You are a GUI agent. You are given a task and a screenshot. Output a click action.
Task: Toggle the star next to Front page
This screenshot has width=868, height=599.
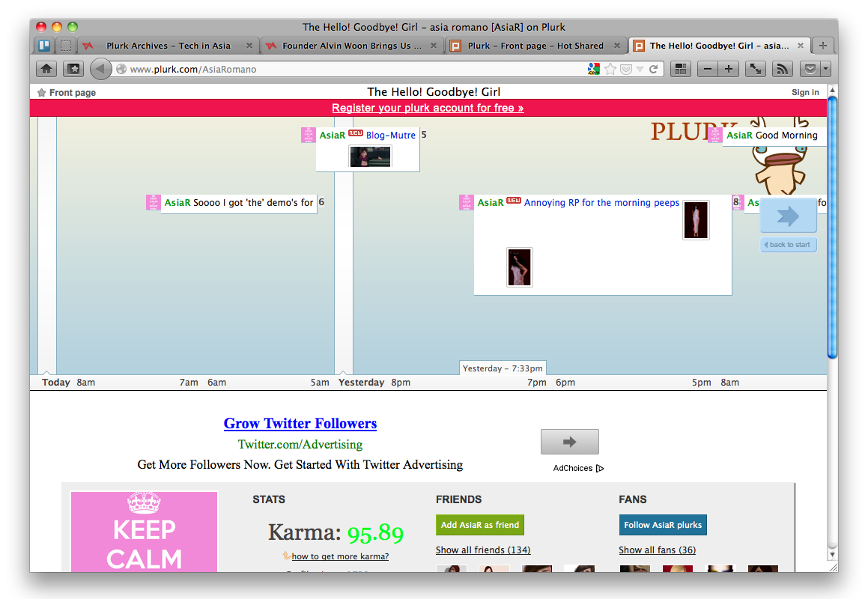click(42, 92)
